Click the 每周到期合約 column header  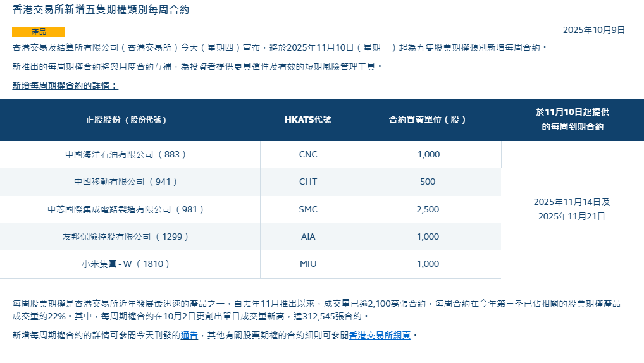pos(573,120)
